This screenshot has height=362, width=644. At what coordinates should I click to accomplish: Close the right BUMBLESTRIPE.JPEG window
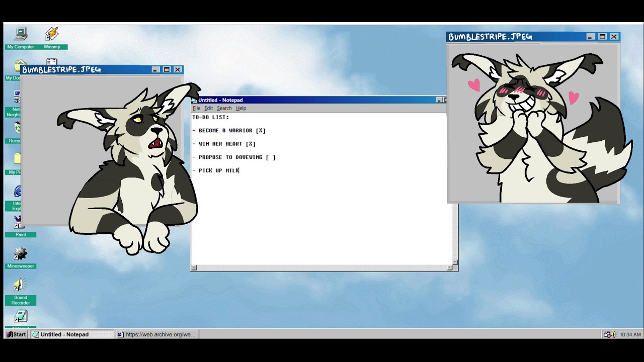tap(614, 37)
